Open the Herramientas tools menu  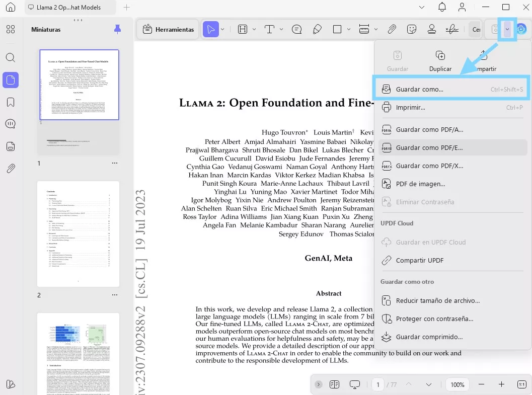pyautogui.click(x=168, y=30)
